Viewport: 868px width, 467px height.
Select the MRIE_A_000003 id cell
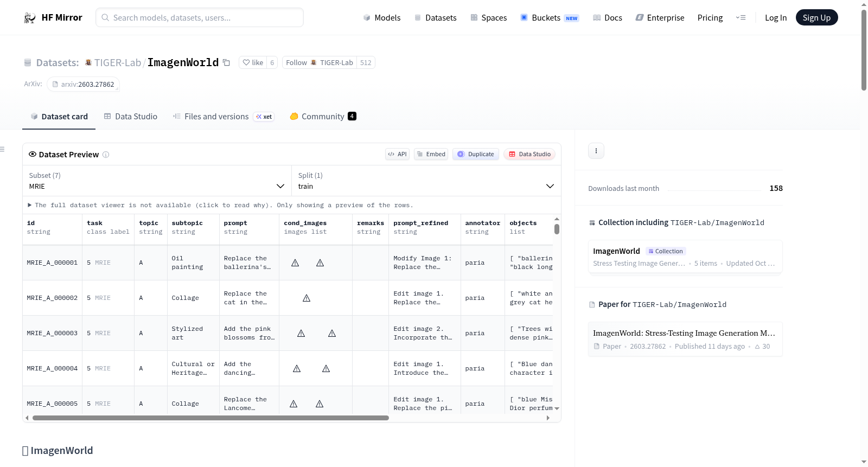pyautogui.click(x=52, y=334)
